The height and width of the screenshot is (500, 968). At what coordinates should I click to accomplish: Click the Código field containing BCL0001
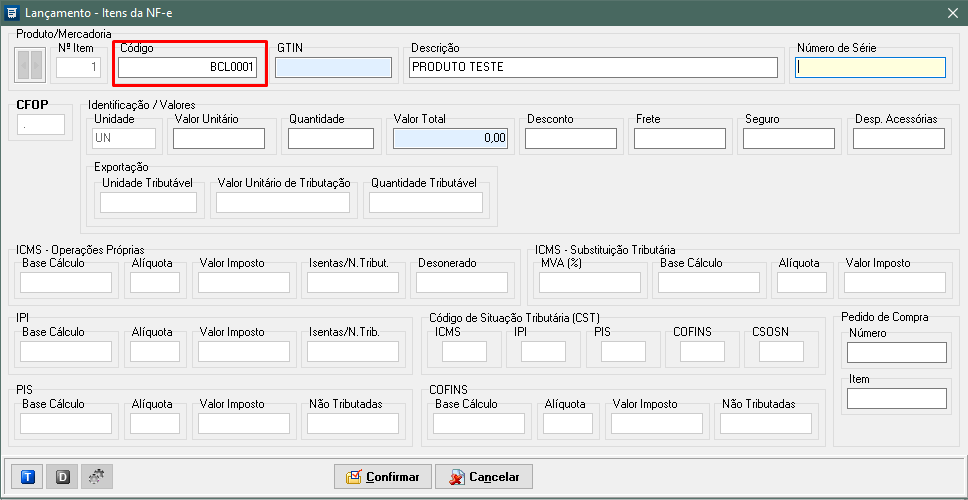[x=188, y=67]
